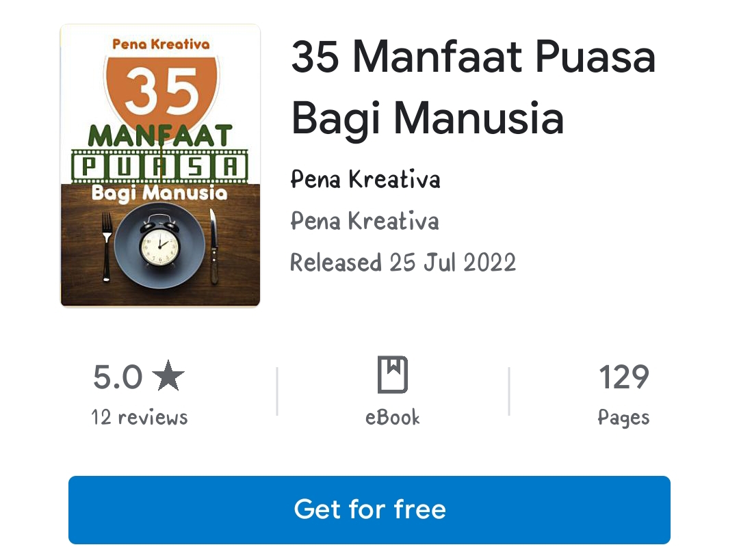Click the knife on the cover image

(214, 246)
